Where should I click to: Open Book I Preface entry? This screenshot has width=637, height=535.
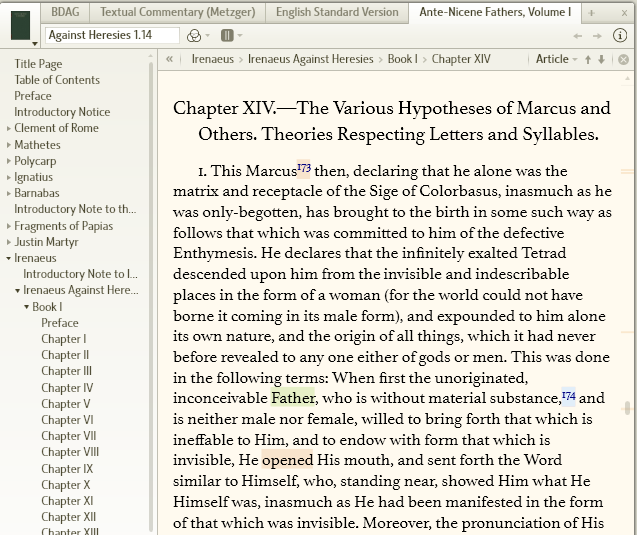tap(60, 323)
